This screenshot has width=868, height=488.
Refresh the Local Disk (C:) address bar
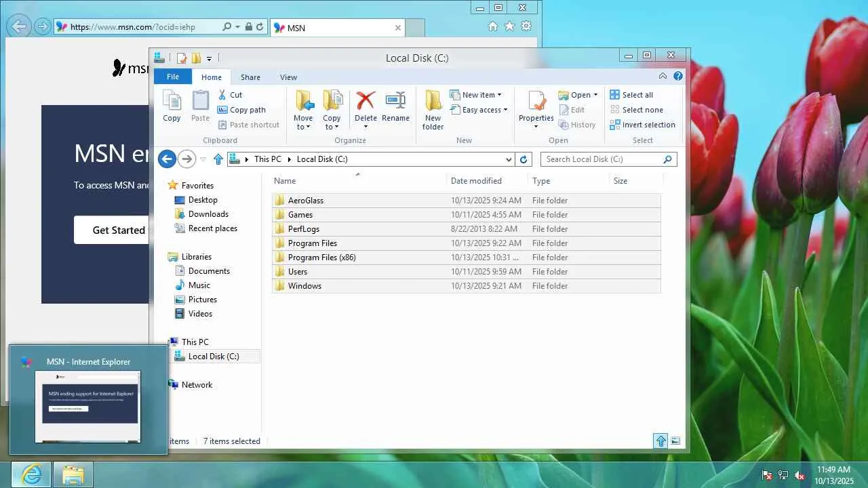(523, 159)
